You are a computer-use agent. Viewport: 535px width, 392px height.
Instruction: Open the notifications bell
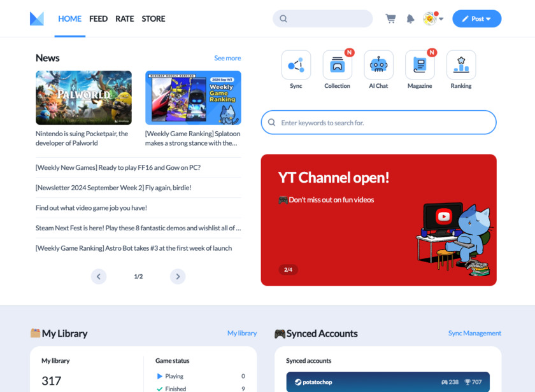(x=410, y=18)
